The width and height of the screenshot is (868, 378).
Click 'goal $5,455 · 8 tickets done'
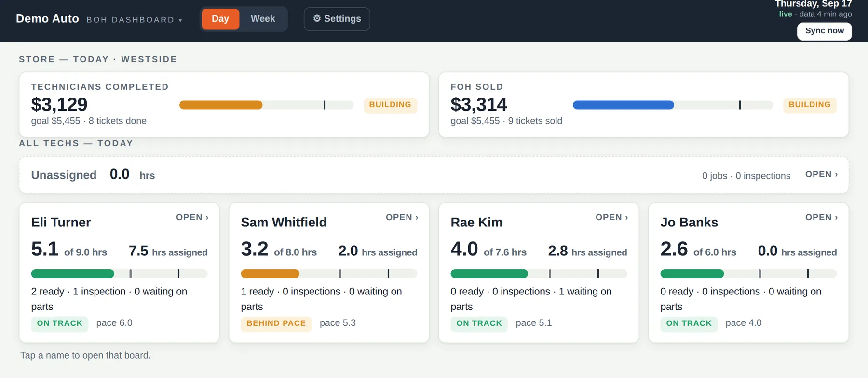click(89, 121)
